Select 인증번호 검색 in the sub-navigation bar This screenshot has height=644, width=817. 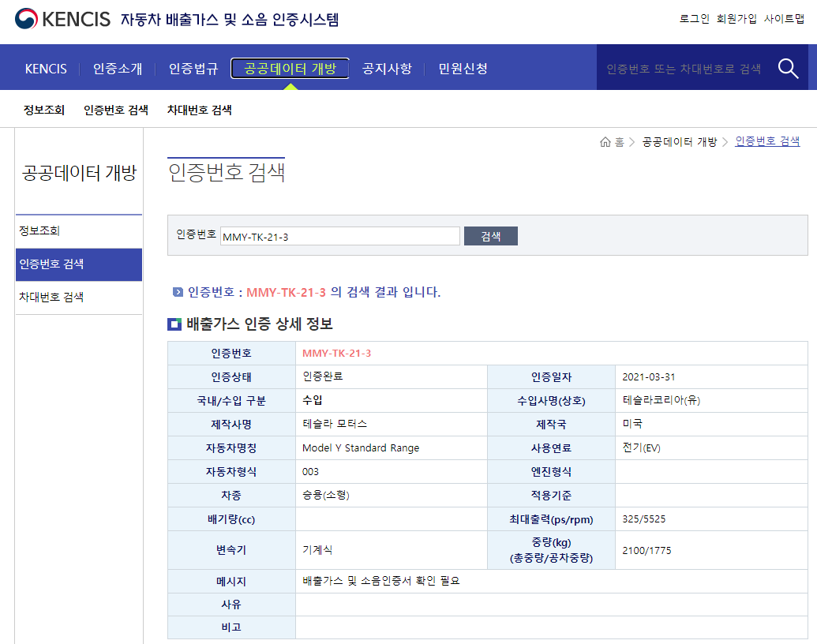click(116, 110)
